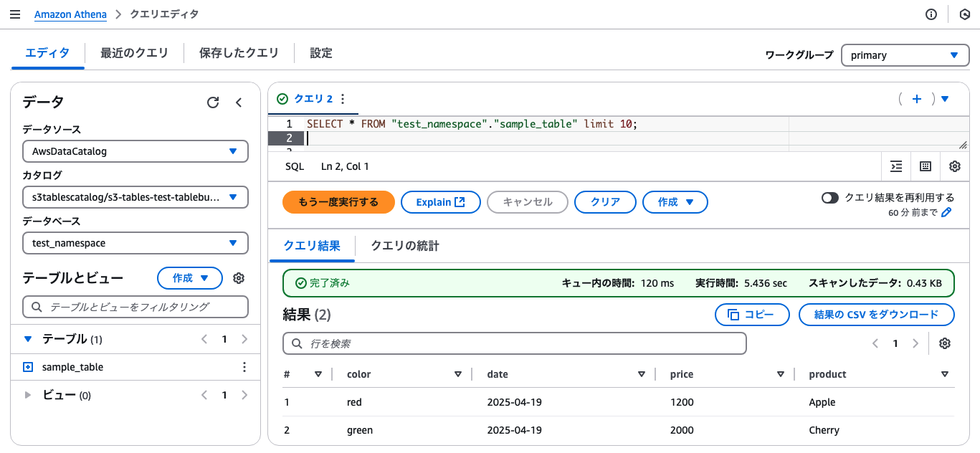
Task: Click もう一度実行する button
Action: coord(338,202)
